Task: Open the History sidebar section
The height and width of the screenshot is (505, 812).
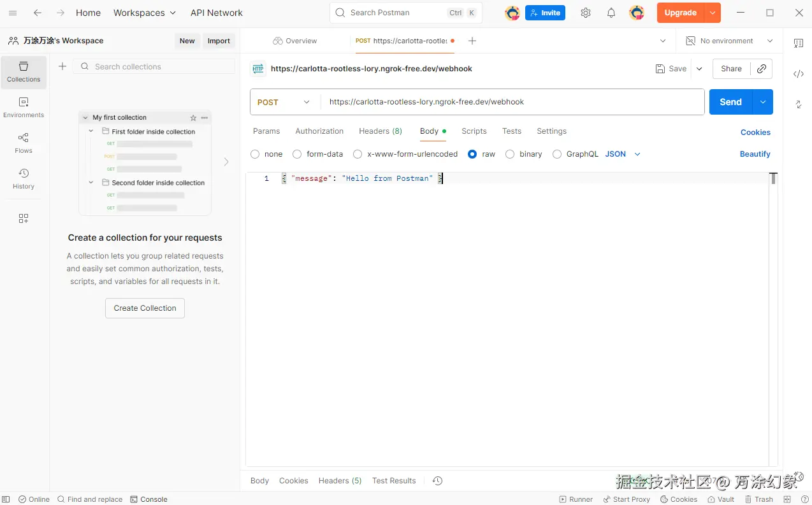Action: click(24, 179)
